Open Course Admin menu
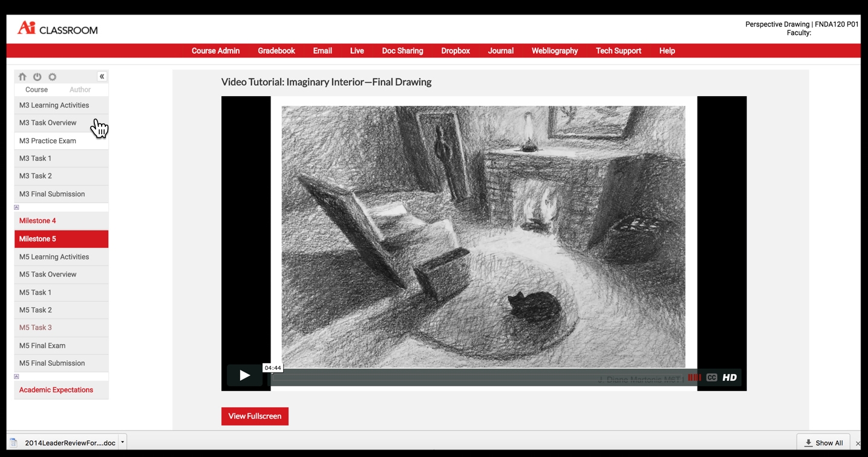This screenshot has width=868, height=457. click(x=216, y=51)
